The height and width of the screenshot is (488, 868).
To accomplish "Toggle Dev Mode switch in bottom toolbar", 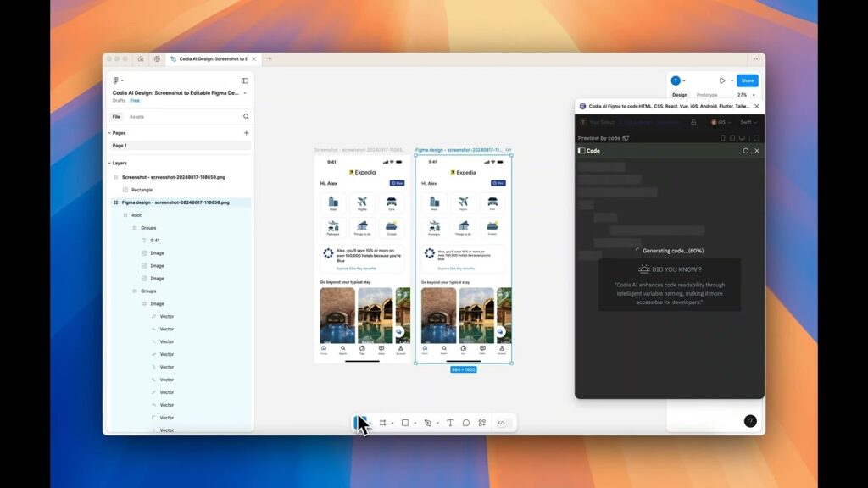I will 501,423.
